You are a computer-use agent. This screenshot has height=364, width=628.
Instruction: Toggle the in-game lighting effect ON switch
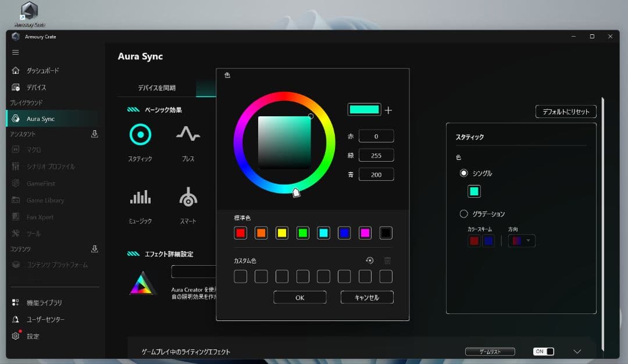pos(543,352)
